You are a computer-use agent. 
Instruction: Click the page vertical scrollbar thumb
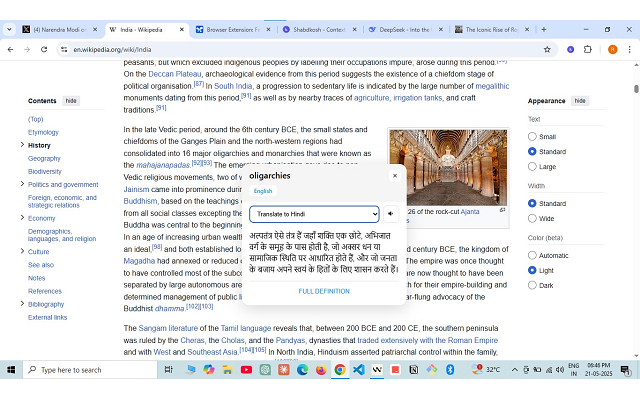(x=636, y=89)
